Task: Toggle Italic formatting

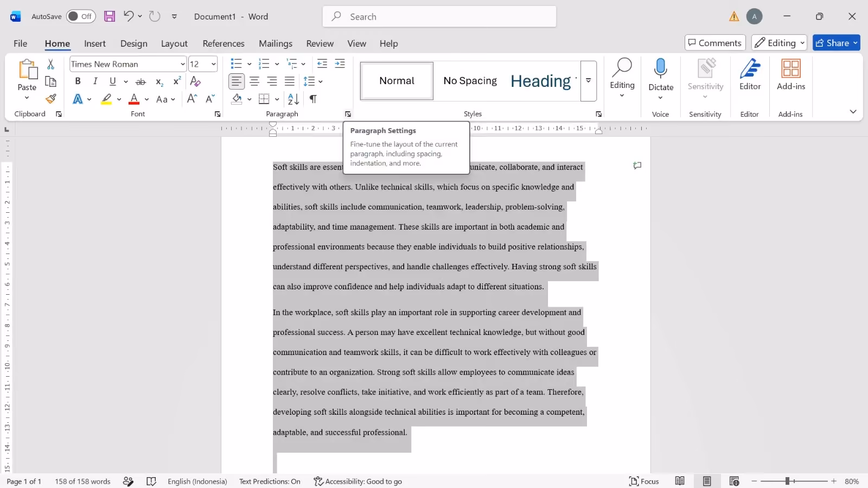Action: [95, 81]
